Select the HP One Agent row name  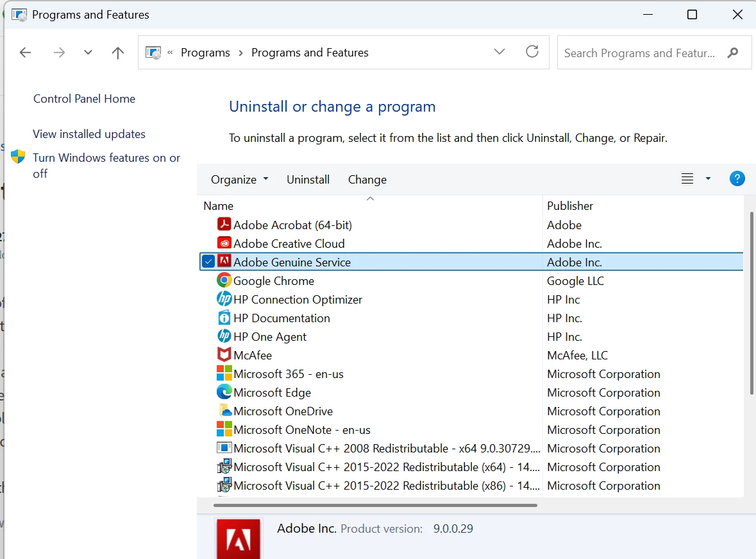(270, 336)
